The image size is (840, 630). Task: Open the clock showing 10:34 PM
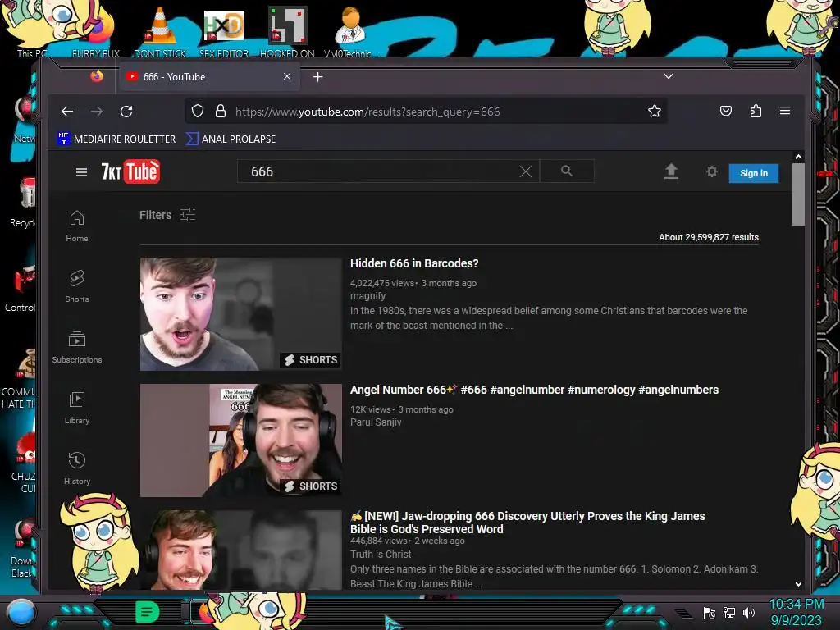point(796,612)
